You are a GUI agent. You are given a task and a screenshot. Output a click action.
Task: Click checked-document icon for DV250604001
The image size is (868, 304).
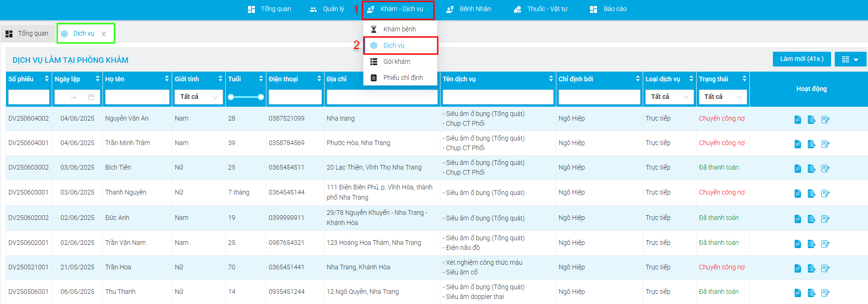click(x=811, y=144)
